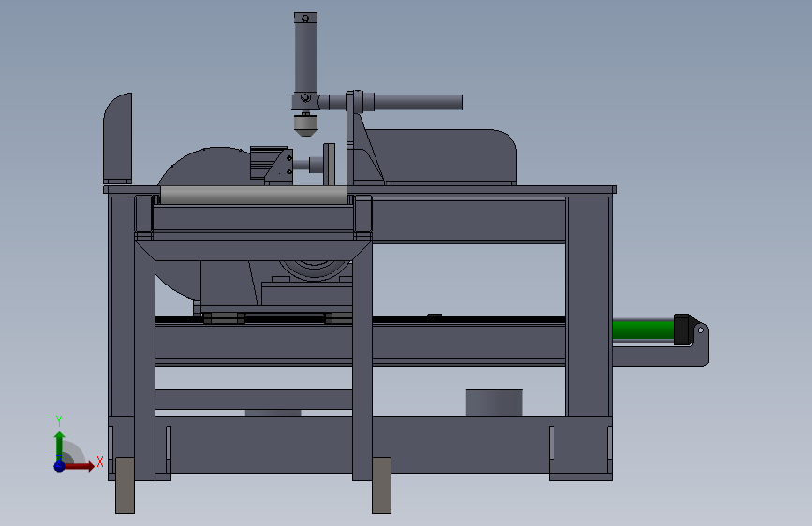Select the large rounded motor cover on the table
Image resolution: width=812 pixels, height=526 pixels.
[x=440, y=156]
